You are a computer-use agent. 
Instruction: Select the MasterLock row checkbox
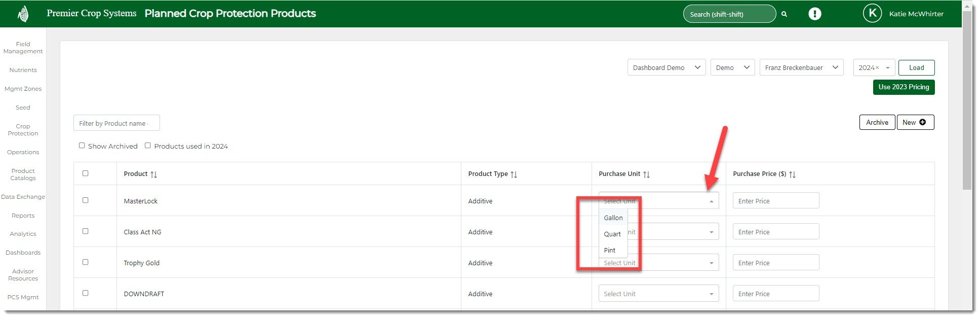pos(85,200)
